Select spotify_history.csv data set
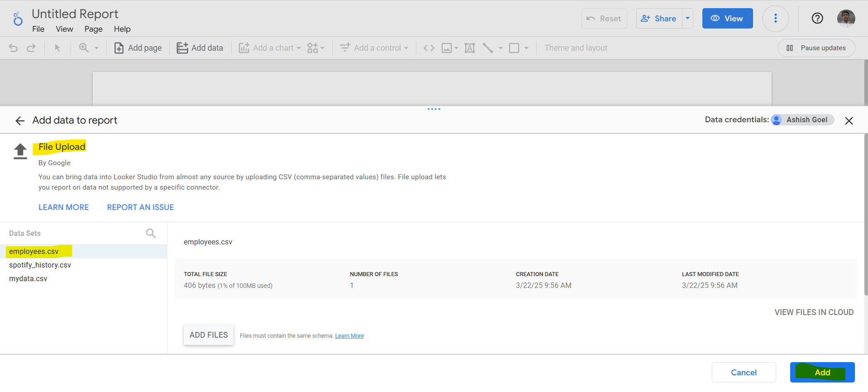The width and height of the screenshot is (868, 392). [40, 265]
